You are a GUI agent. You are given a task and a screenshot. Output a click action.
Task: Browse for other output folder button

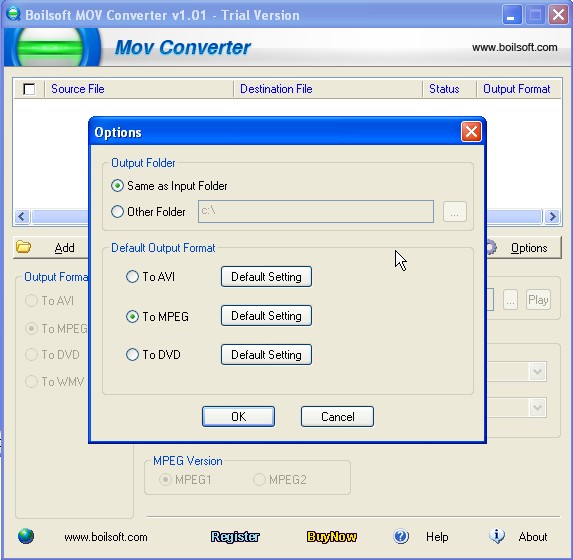tap(455, 211)
